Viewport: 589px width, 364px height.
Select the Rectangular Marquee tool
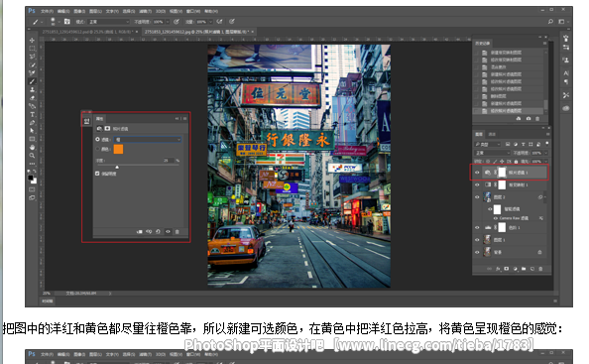(x=33, y=49)
